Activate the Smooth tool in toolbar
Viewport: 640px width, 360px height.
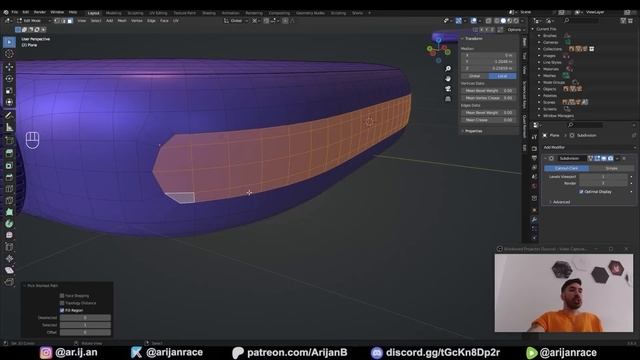(x=9, y=235)
